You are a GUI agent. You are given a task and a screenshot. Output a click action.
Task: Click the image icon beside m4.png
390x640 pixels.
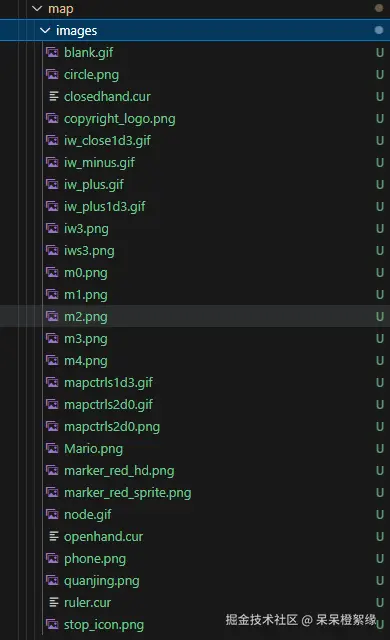pyautogui.click(x=52, y=360)
